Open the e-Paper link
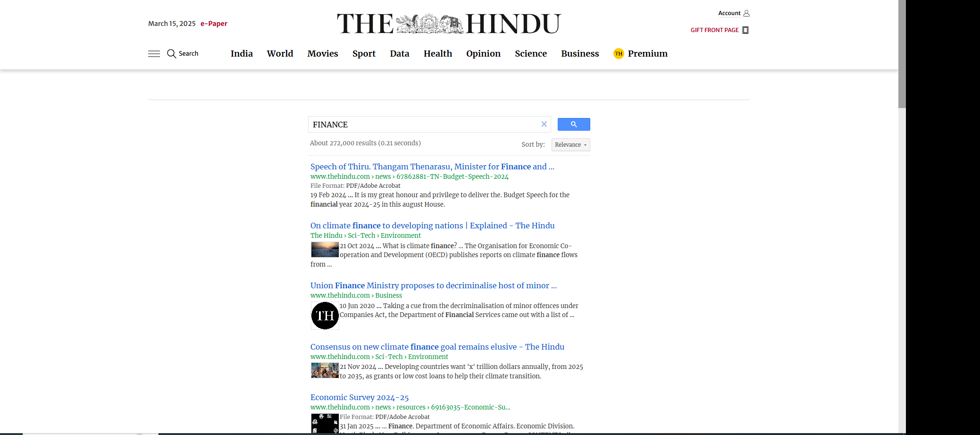980x435 pixels. pyautogui.click(x=214, y=24)
